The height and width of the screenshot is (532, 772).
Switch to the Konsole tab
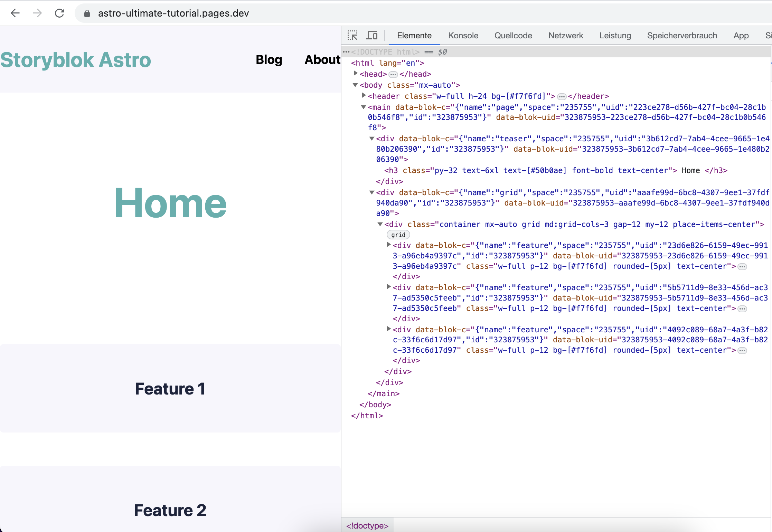tap(463, 35)
